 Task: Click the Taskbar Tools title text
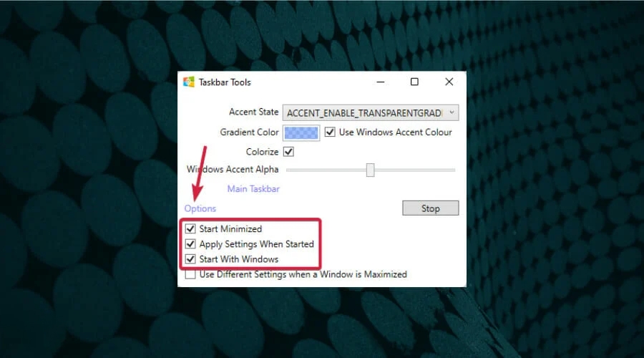coord(225,82)
